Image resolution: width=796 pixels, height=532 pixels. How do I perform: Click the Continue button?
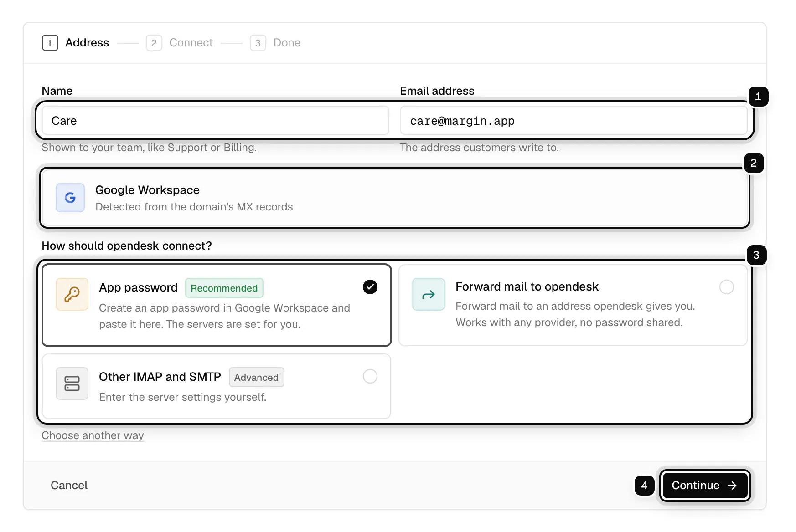point(705,486)
